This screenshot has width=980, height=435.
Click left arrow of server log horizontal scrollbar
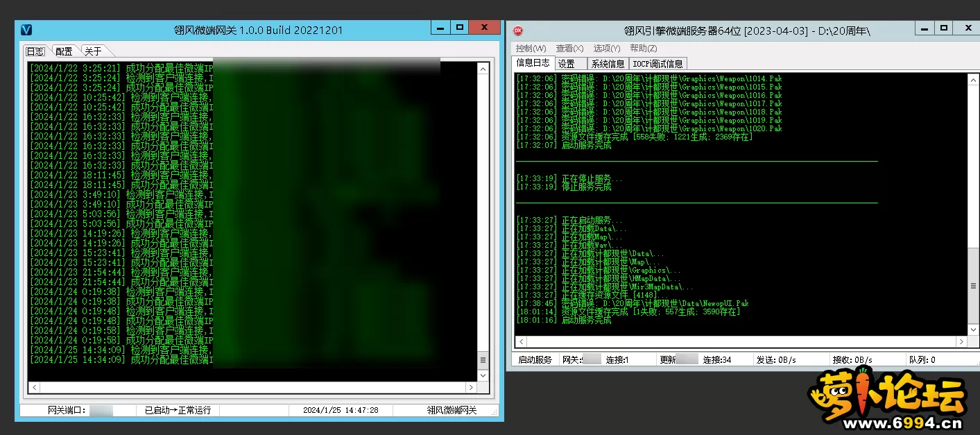(x=521, y=341)
